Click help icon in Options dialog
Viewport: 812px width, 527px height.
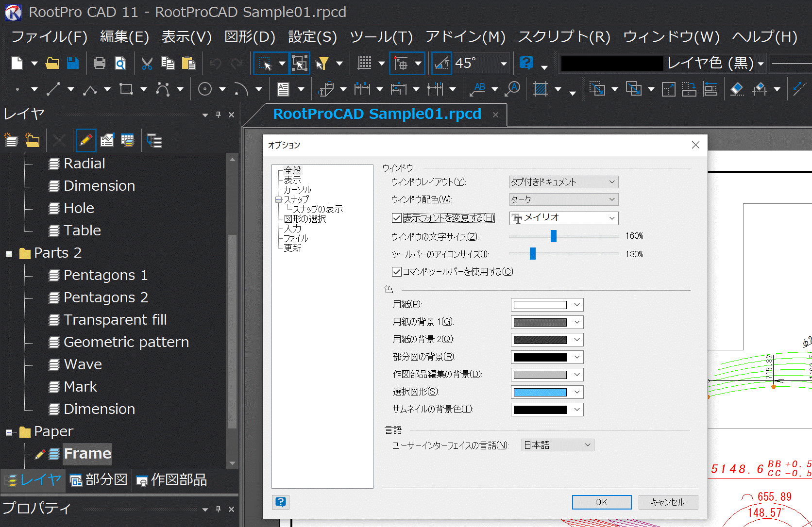pyautogui.click(x=281, y=502)
